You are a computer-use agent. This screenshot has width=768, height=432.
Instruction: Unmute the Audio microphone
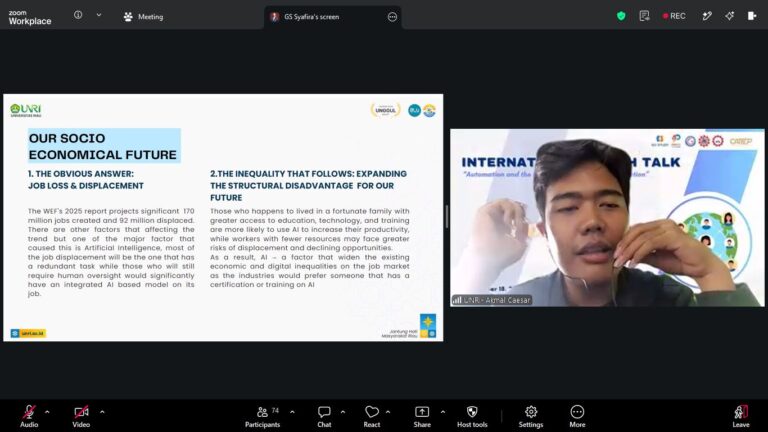tap(29, 416)
